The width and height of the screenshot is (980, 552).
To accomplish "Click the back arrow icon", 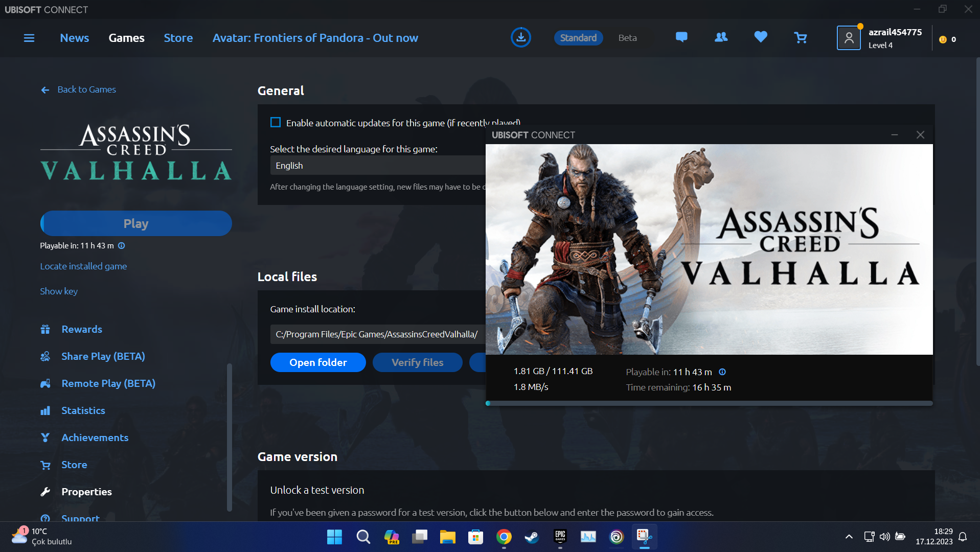I will pyautogui.click(x=45, y=90).
